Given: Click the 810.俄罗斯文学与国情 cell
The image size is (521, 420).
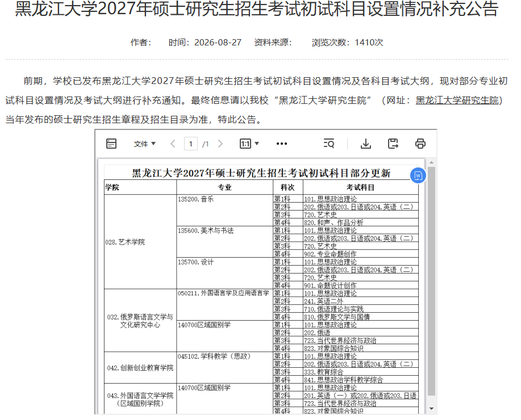Looking at the screenshot, I should (361, 317).
